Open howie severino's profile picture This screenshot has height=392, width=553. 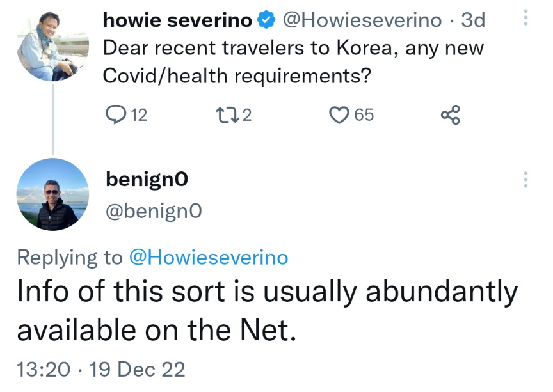52,46
